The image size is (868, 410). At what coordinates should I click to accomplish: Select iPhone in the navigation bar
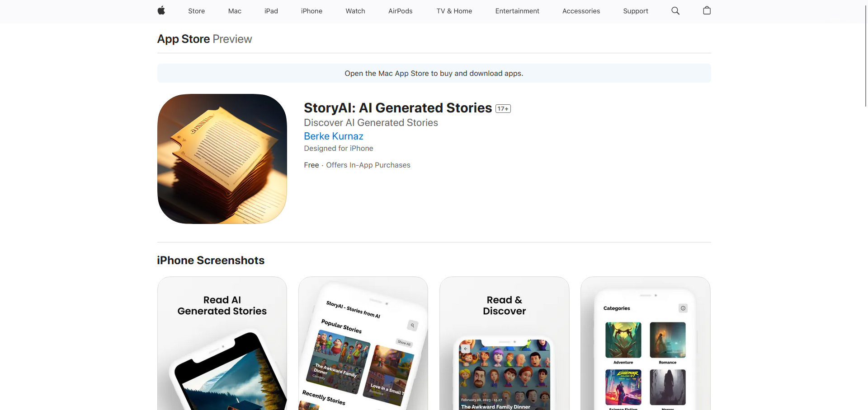(x=311, y=11)
